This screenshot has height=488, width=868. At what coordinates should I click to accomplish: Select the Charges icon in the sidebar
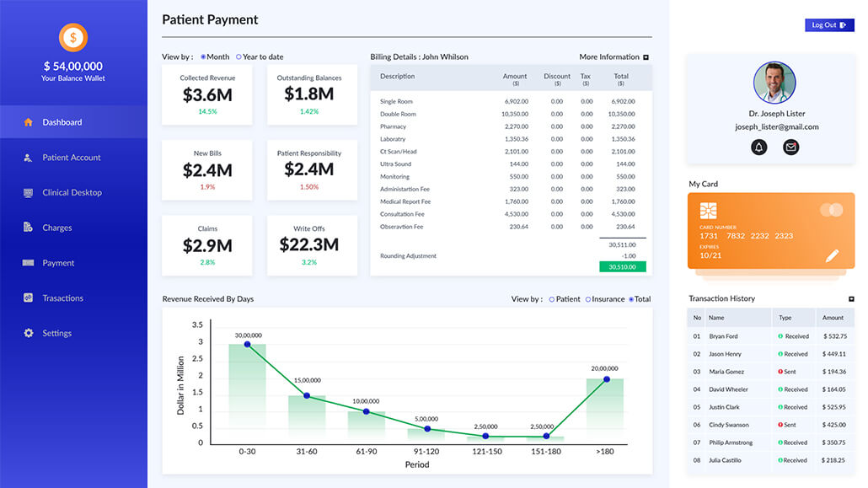coord(28,228)
